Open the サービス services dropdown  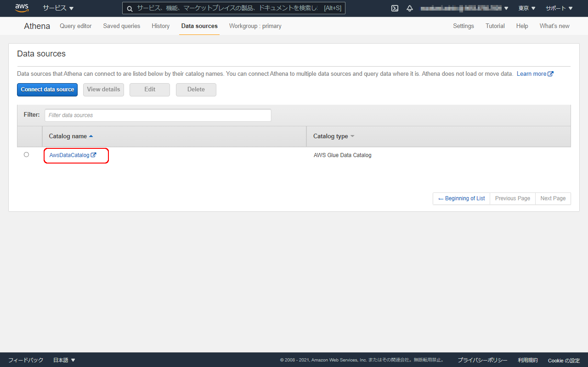click(x=58, y=8)
